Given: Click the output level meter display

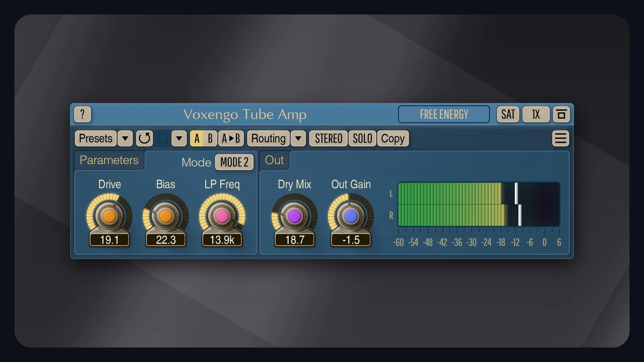Looking at the screenshot, I should point(479,204).
